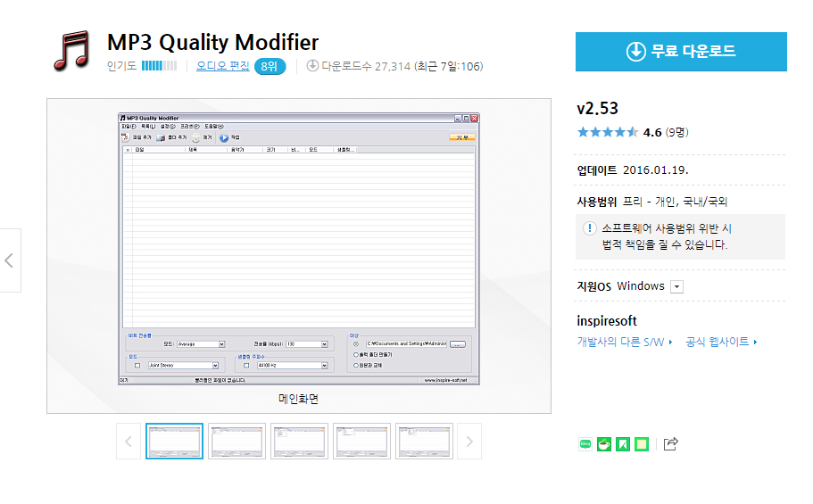Screen dimensions: 813x504
Task: Click www.inspire-soft.net in preview status bar
Action: [x=446, y=381]
